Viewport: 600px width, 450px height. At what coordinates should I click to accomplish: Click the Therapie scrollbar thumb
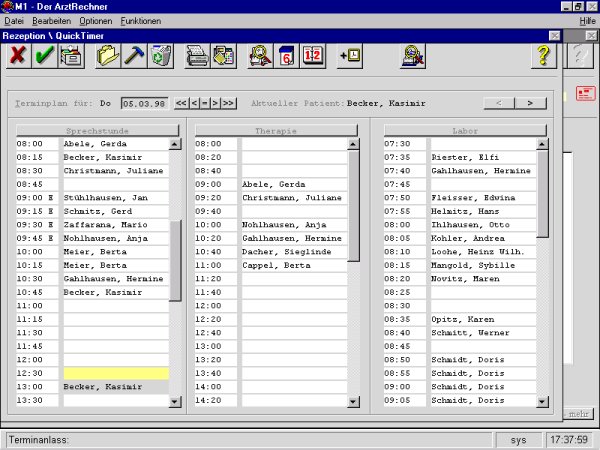tap(353, 206)
